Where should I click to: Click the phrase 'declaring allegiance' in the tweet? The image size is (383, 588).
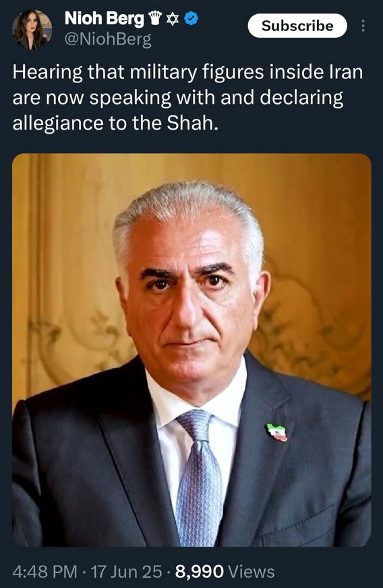(x=178, y=110)
